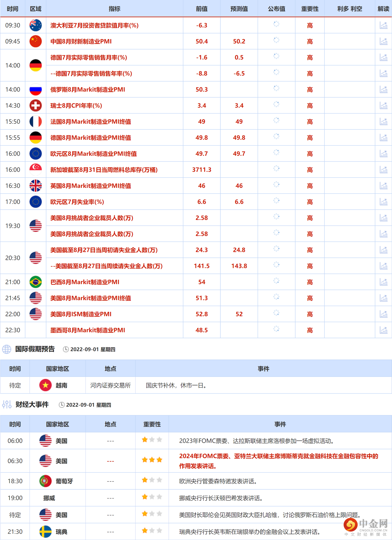Click 欧洲央行管委森特诺发表讲话 event text
392x540 pixels.
pos(218,481)
